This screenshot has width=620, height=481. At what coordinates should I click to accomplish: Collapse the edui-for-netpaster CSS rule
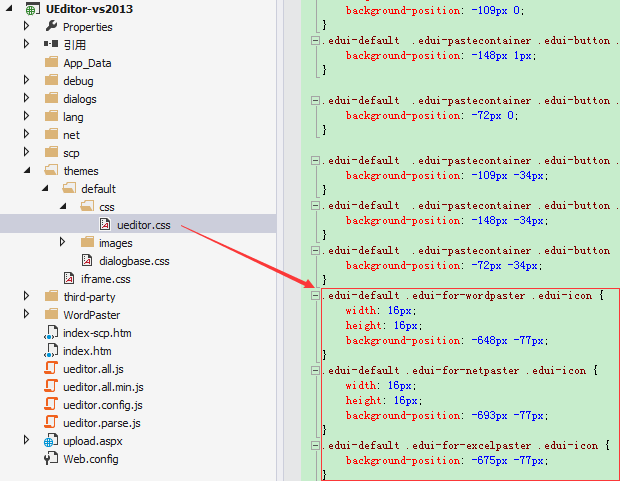point(315,370)
